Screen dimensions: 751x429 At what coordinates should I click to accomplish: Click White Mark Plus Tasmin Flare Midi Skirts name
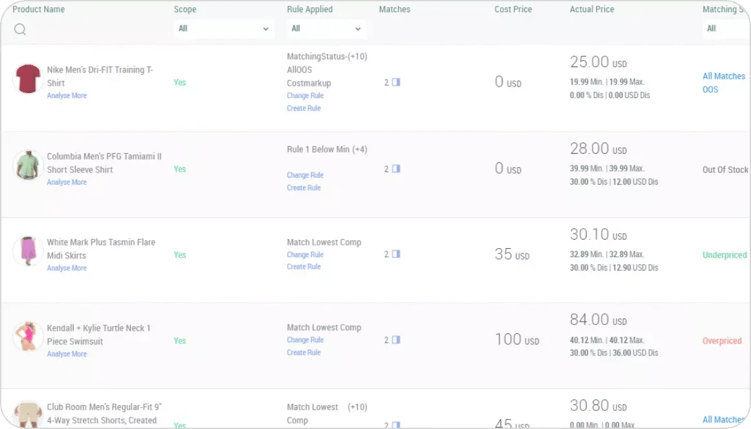[x=101, y=249]
